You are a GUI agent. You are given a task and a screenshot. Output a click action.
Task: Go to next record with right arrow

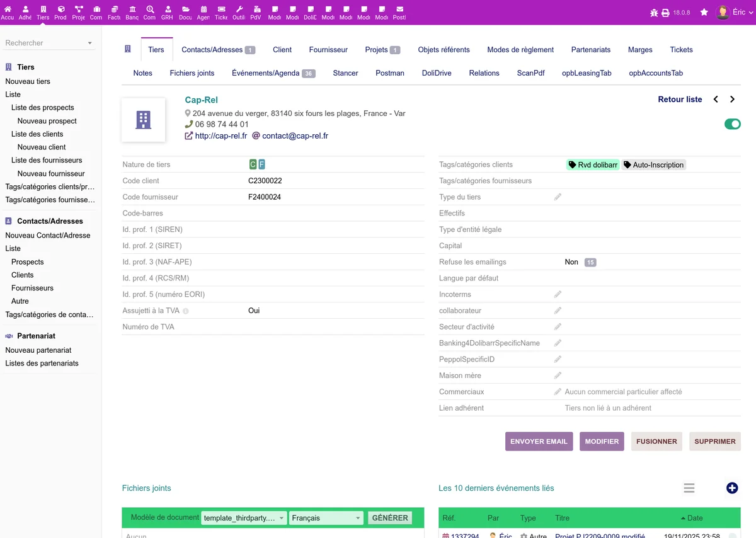tap(732, 100)
